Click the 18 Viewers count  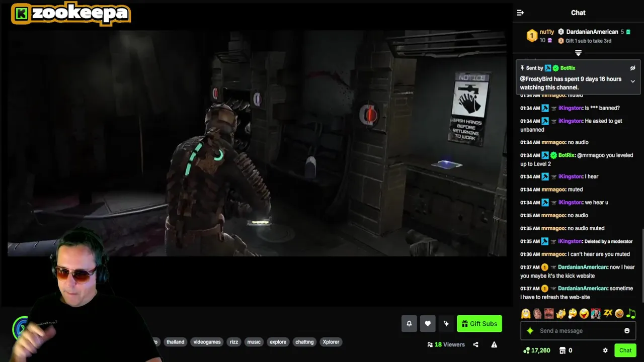tap(446, 344)
